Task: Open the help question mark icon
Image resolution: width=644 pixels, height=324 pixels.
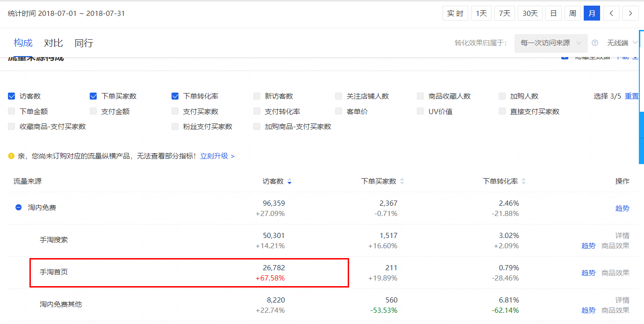Action: click(x=594, y=43)
